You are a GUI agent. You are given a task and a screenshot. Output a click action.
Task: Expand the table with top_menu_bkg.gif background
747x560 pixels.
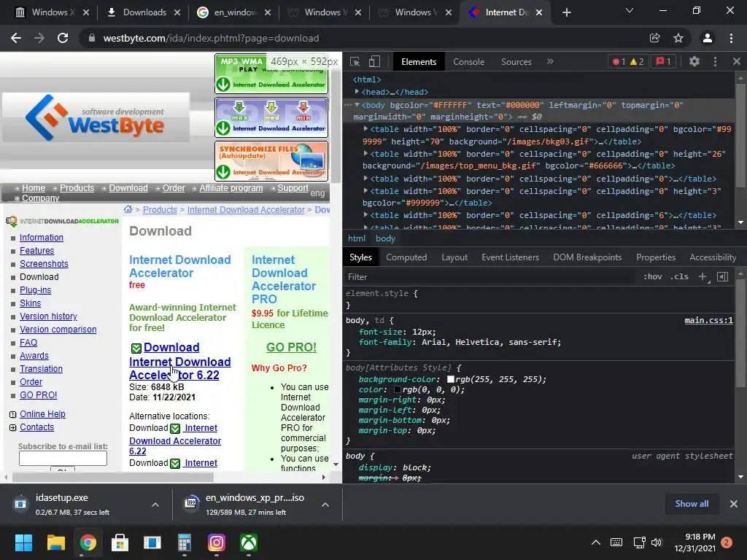(x=365, y=153)
